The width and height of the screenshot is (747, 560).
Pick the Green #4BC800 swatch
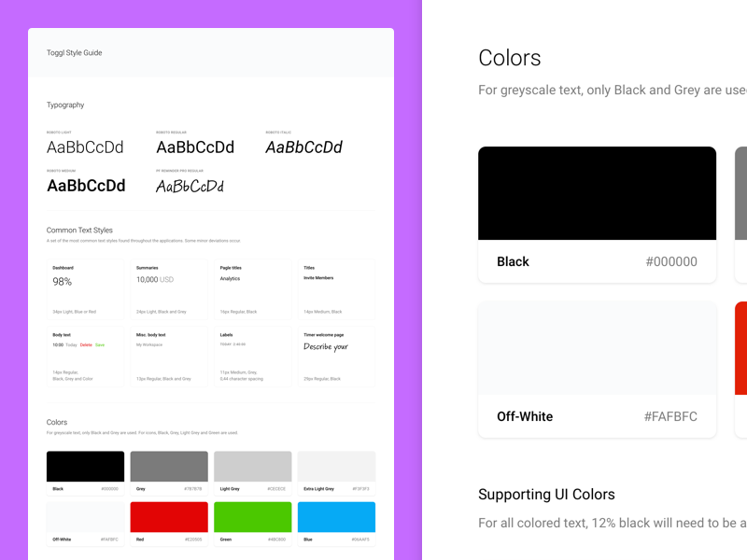[252, 524]
